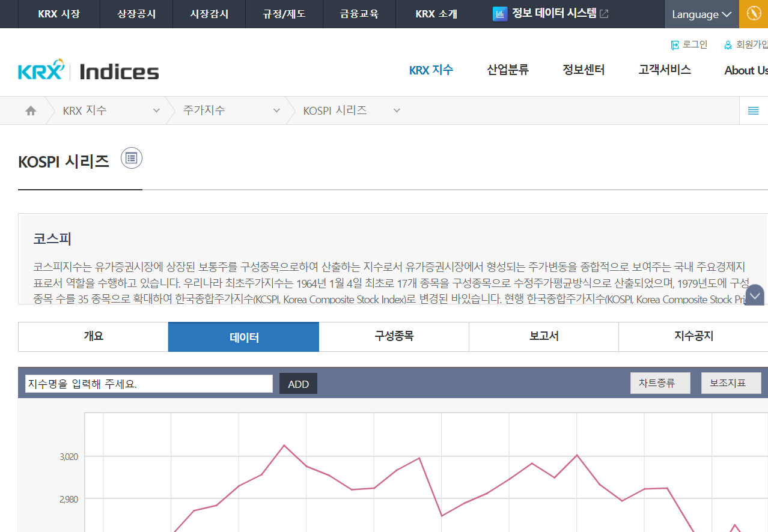Click the bar chart icon beside 정보 데이터 시스템
This screenshot has width=768, height=532.
click(500, 13)
